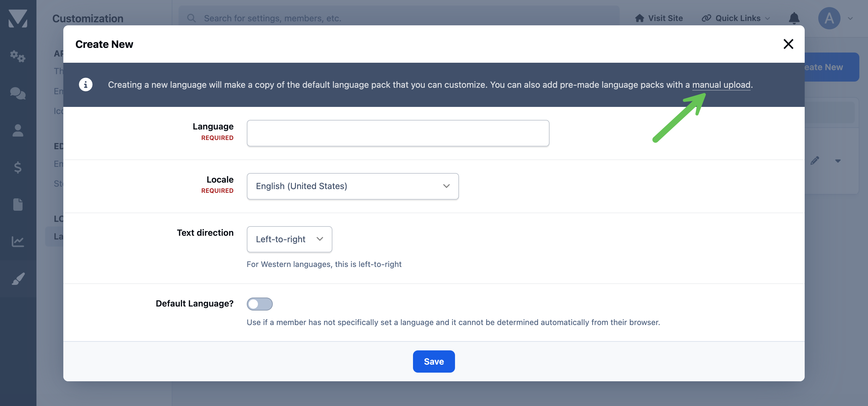Click the info icon in the banner

[x=86, y=85]
